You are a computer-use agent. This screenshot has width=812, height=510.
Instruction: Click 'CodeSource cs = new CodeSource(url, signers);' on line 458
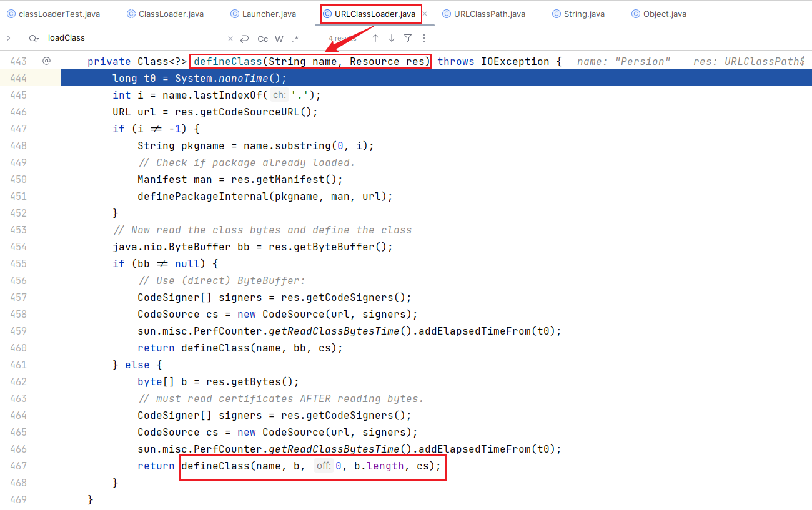click(x=277, y=314)
